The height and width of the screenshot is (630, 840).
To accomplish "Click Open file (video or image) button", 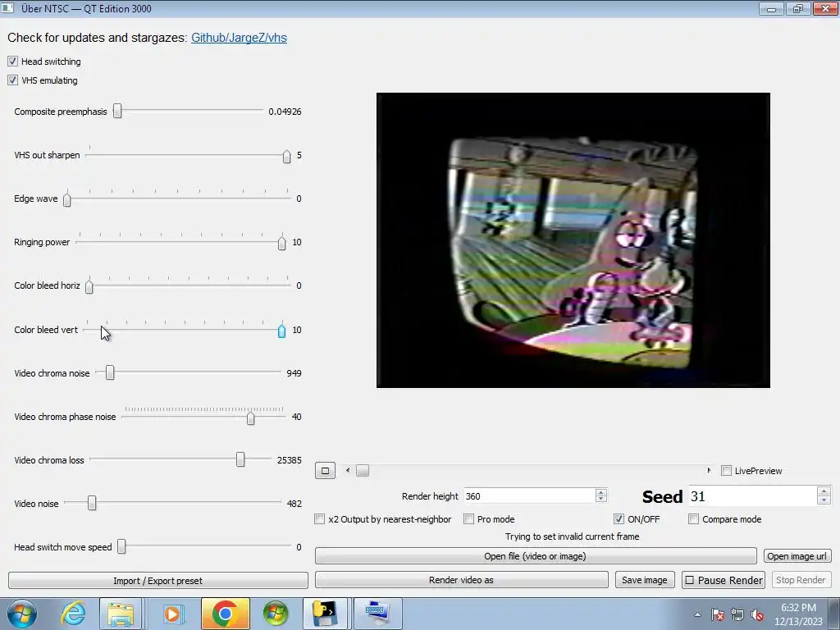I will point(536,556).
